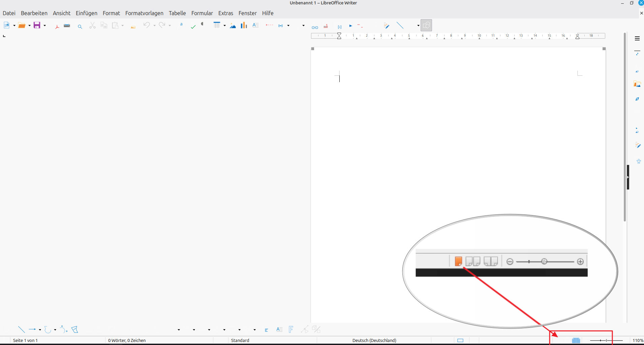
Task: Export directly as PDF
Action: [57, 26]
